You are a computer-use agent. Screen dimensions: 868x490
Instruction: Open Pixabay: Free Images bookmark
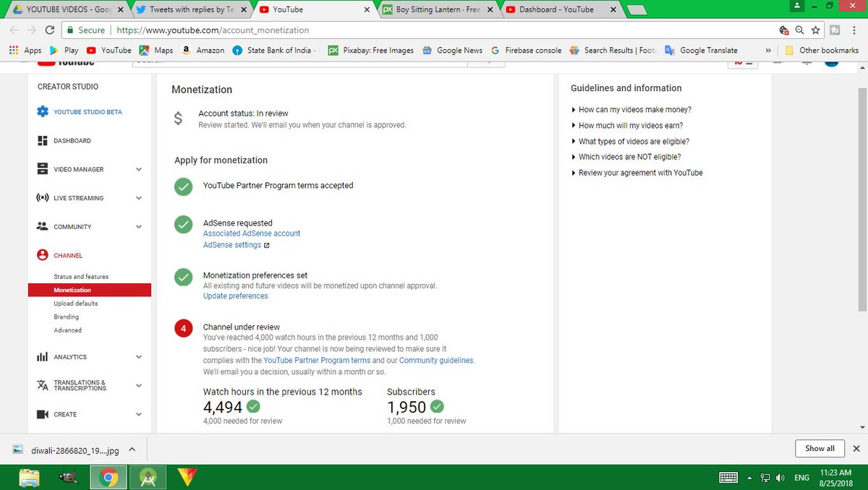pyautogui.click(x=371, y=51)
